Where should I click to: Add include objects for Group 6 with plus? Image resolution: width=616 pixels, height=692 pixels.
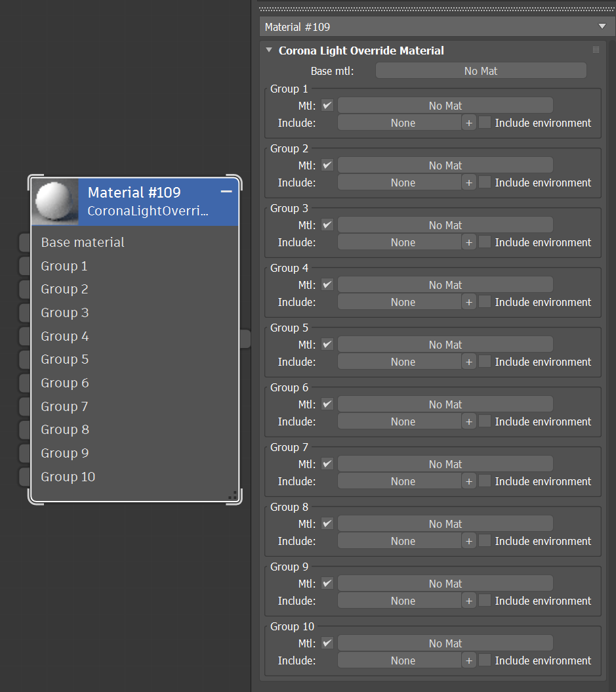pos(469,422)
